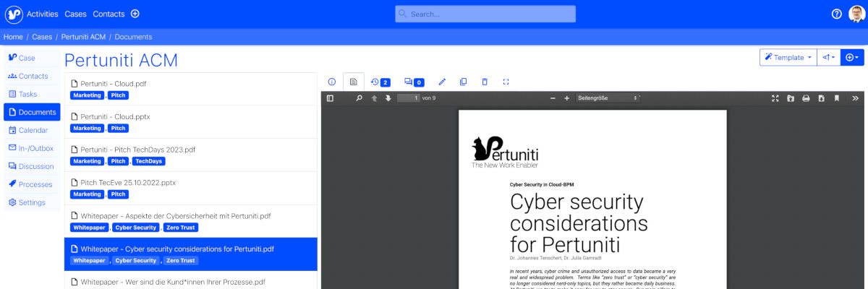Open the Cases menu
The width and height of the screenshot is (868, 289).
pyautogui.click(x=75, y=14)
